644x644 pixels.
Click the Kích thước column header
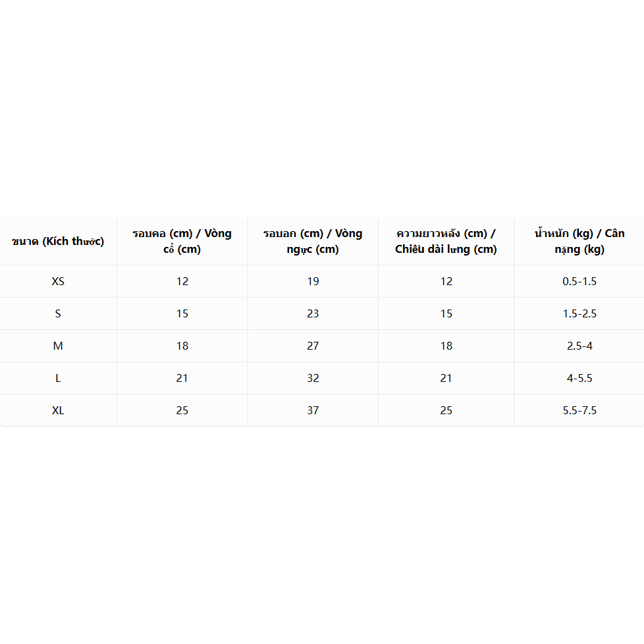coord(58,241)
